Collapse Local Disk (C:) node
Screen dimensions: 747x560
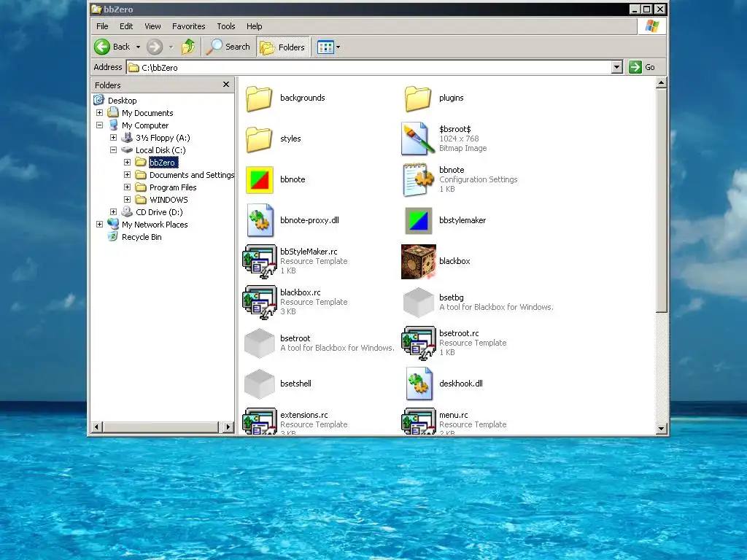pyautogui.click(x=113, y=150)
